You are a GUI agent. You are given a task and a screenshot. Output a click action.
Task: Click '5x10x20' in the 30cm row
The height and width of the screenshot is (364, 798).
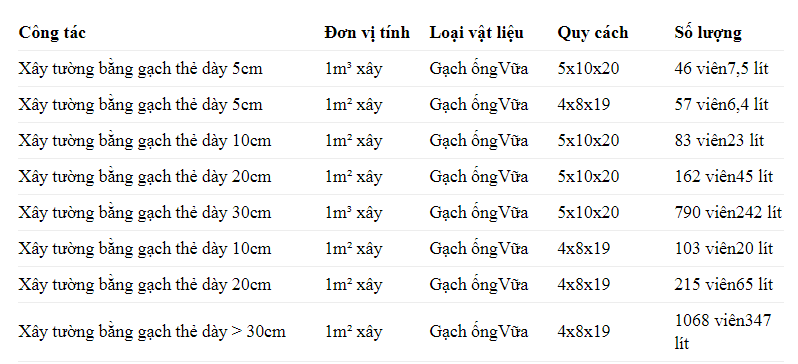point(588,212)
